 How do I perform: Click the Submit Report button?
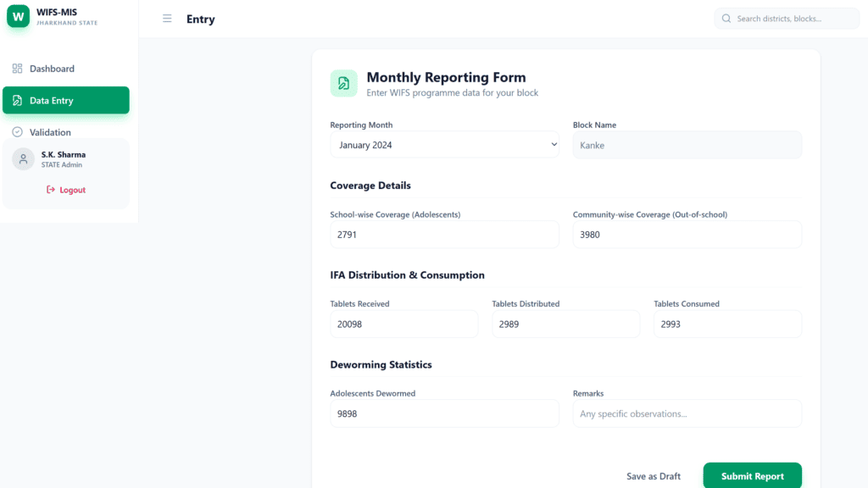click(752, 475)
